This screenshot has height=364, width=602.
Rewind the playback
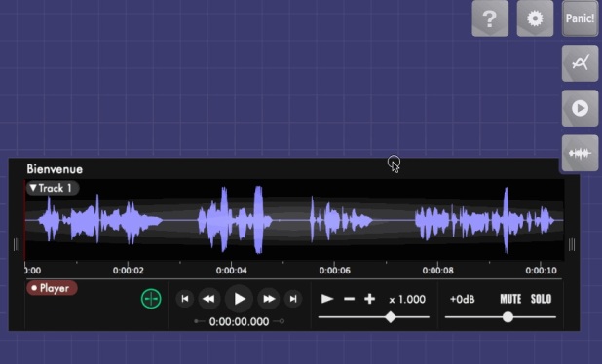click(208, 299)
